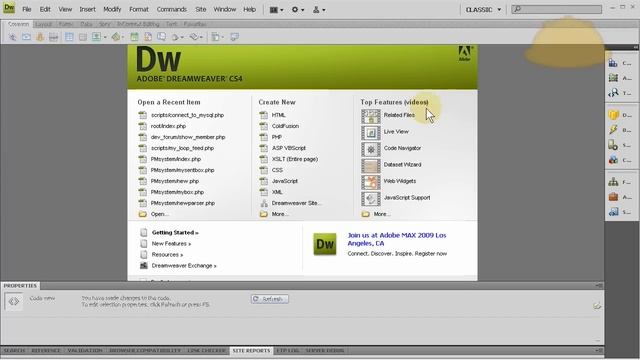Click the Code view icon in Properties
The width and height of the screenshot is (640, 360).
click(x=13, y=302)
